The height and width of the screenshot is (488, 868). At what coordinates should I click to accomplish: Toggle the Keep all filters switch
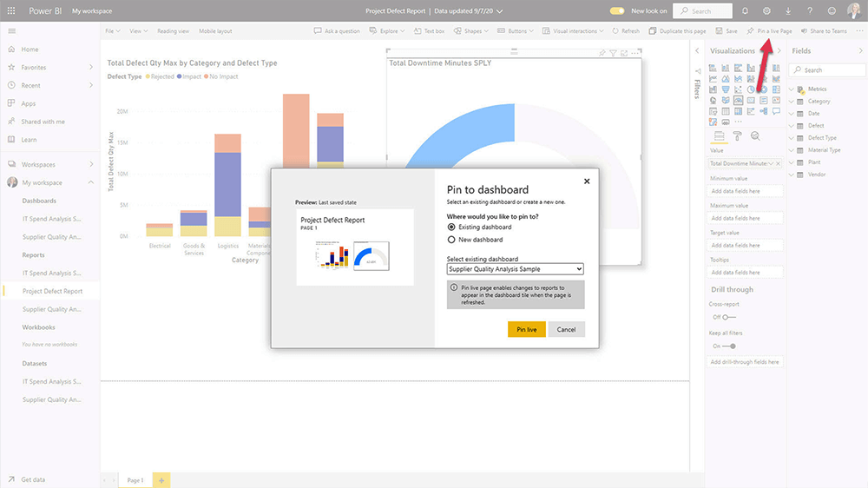point(729,346)
